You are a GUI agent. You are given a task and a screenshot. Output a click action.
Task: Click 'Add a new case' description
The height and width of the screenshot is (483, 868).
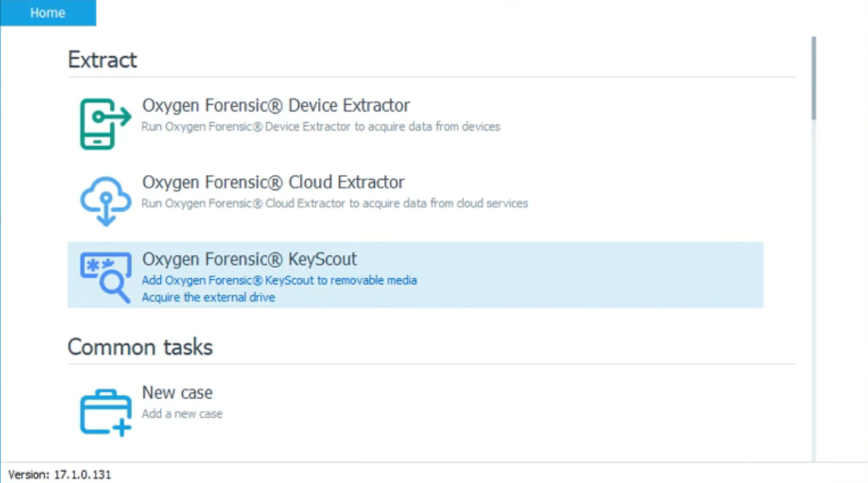182,414
